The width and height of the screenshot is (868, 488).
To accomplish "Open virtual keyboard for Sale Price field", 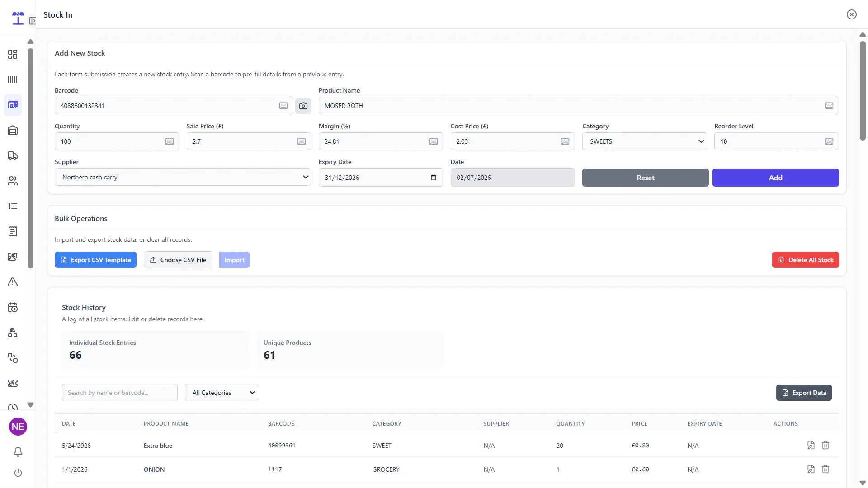I will 302,141.
